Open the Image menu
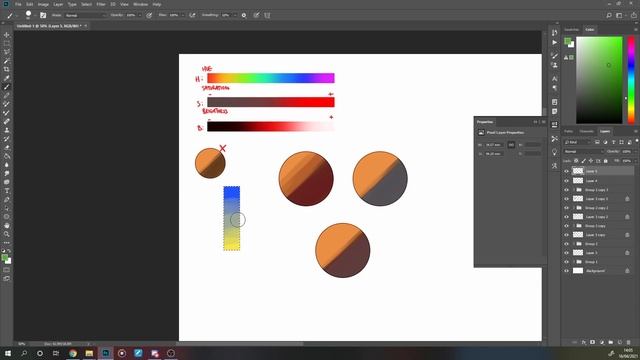The width and height of the screenshot is (640, 360). click(43, 4)
